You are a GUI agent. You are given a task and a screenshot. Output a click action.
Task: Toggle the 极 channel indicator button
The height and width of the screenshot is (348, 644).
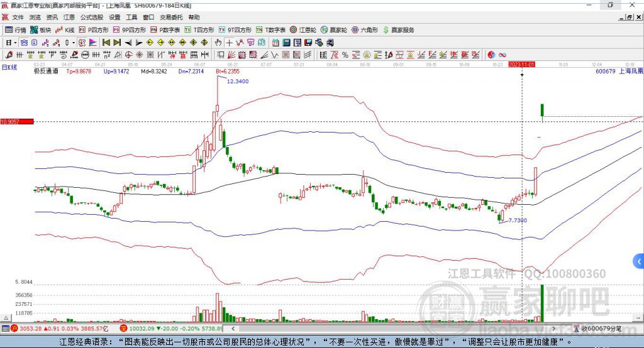tap(82, 43)
